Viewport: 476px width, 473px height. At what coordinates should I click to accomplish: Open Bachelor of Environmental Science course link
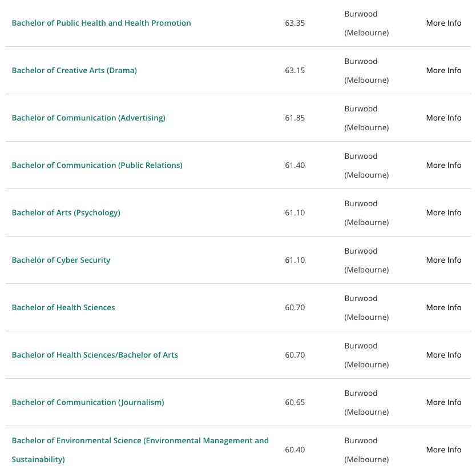tap(140, 450)
